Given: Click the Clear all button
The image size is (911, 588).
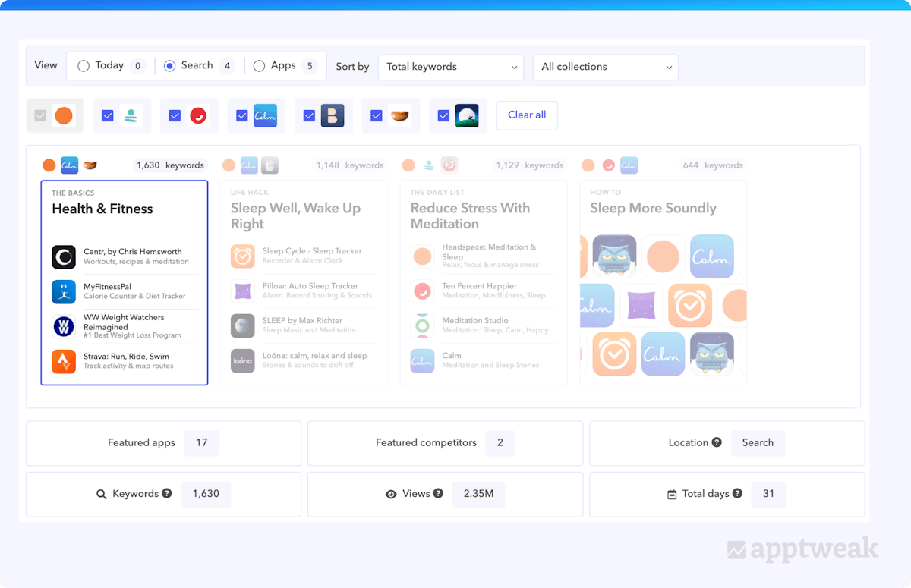Looking at the screenshot, I should pos(527,115).
